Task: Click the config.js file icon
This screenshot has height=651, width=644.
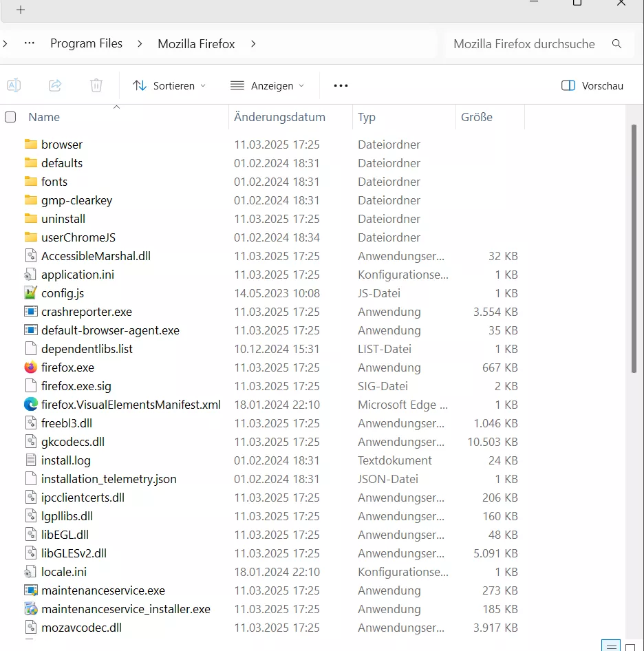Action: [x=31, y=292]
